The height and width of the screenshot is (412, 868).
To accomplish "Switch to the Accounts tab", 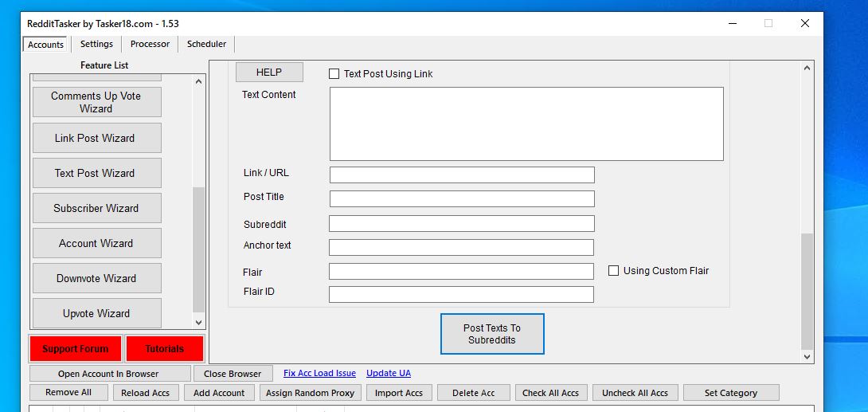I will click(45, 45).
